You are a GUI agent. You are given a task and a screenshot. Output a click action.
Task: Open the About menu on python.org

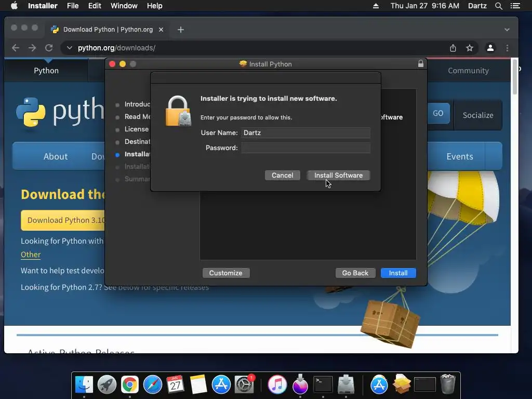[x=56, y=156]
